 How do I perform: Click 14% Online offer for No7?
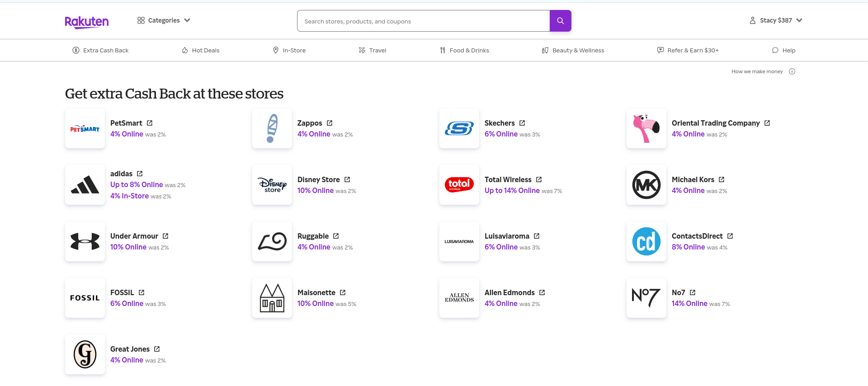pos(689,304)
